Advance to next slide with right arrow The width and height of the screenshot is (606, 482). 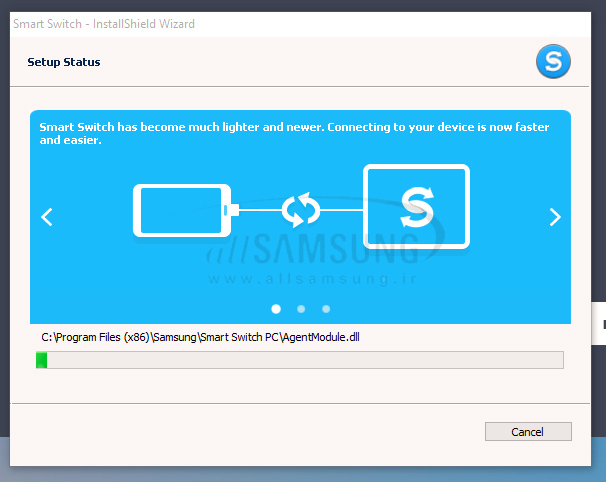click(555, 217)
